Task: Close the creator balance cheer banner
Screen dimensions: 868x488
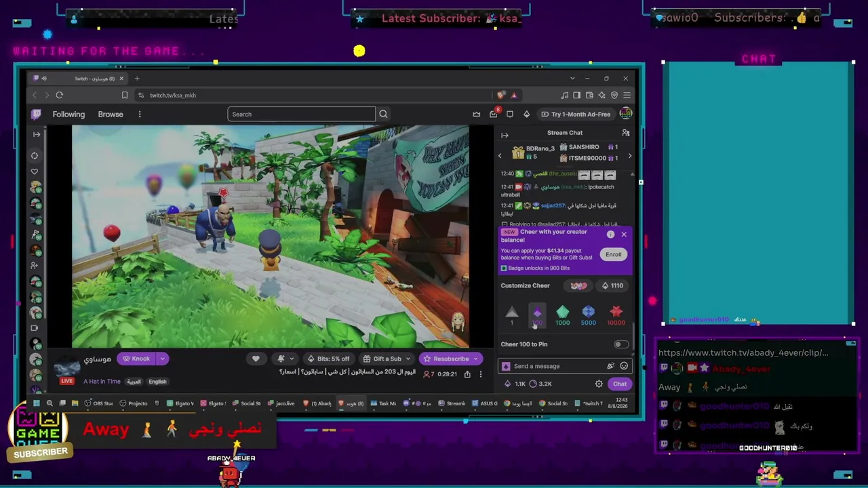Action: click(x=624, y=235)
